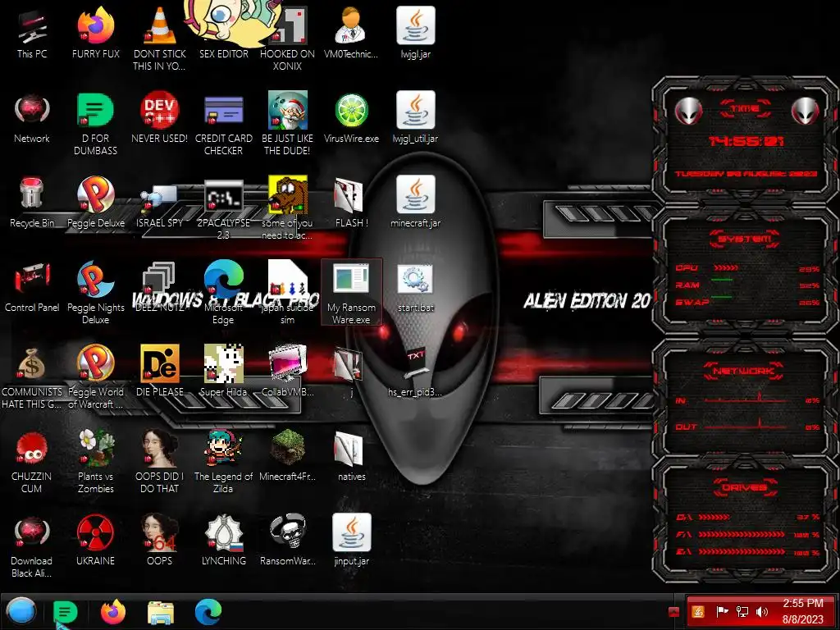Screen dimensions: 840x630
Task: Click minecraft.jar Java icon
Action: coord(415,203)
